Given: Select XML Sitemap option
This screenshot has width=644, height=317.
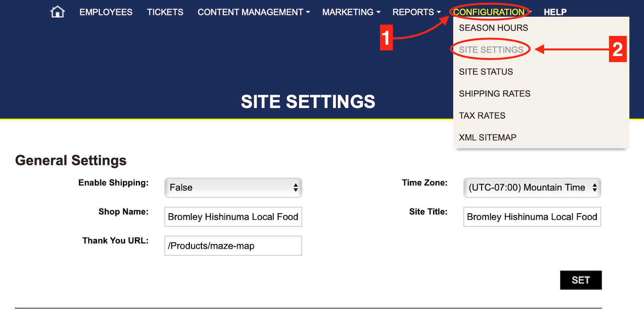Looking at the screenshot, I should 487,138.
